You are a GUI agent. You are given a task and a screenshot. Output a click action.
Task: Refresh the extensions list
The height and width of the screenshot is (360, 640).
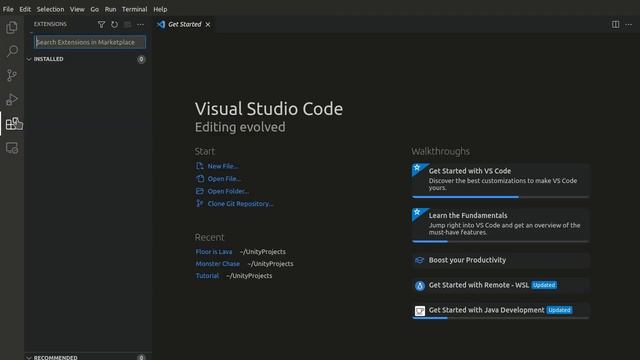pos(114,24)
